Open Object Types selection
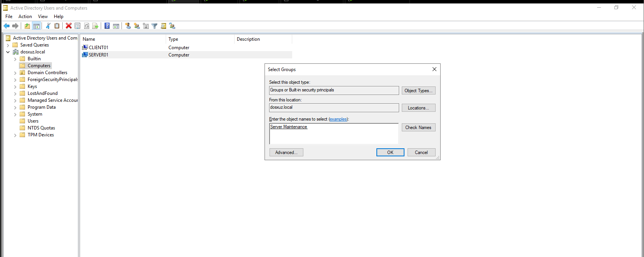This screenshot has height=257, width=644. (x=418, y=91)
